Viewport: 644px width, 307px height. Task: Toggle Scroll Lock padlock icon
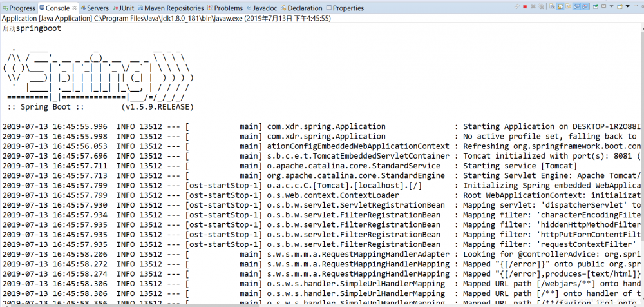(560, 6)
